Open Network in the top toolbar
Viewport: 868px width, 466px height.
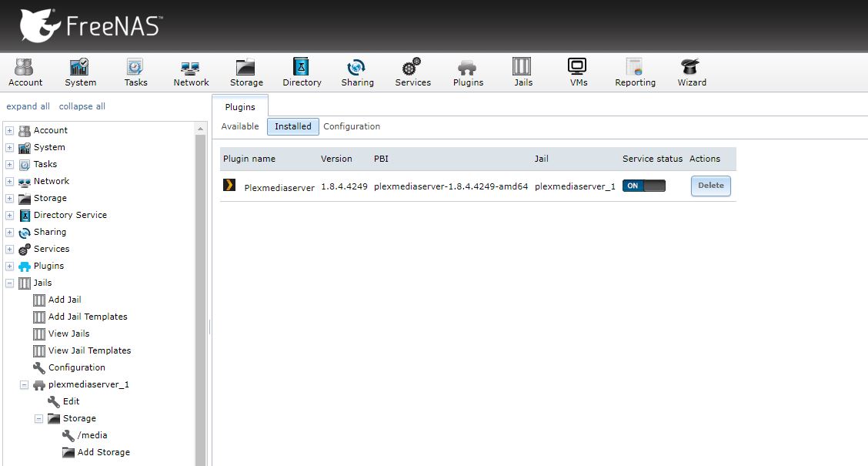point(191,72)
